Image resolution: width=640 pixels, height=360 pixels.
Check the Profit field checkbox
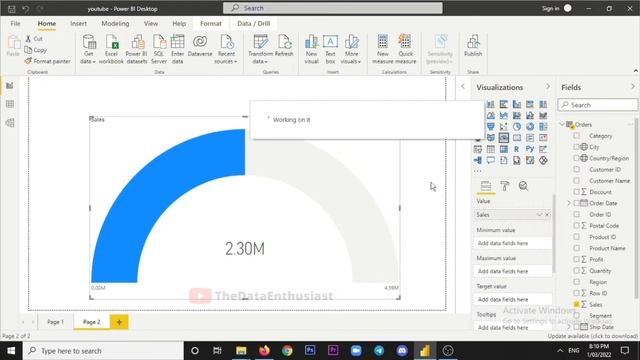coord(576,259)
